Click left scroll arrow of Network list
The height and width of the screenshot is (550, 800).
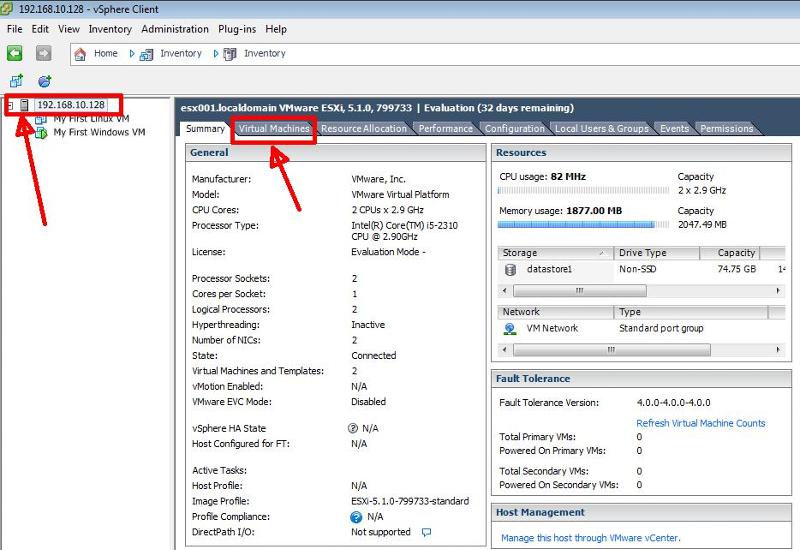click(x=505, y=350)
